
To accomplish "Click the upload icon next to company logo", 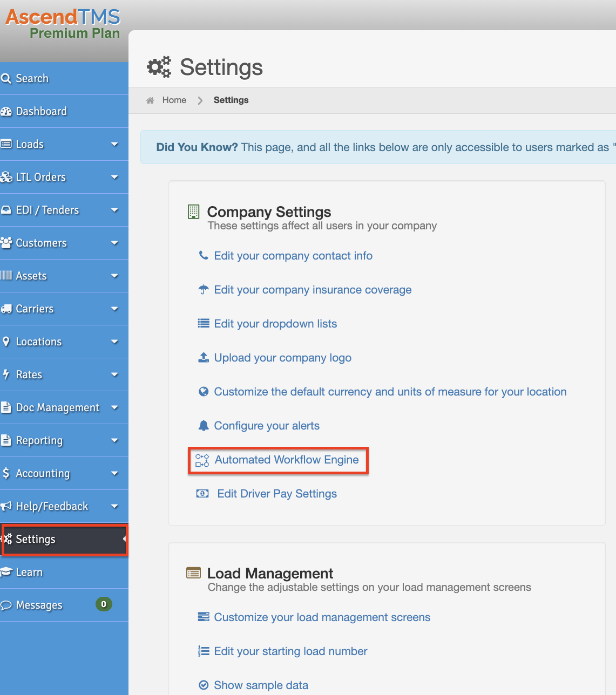I will coord(204,357).
